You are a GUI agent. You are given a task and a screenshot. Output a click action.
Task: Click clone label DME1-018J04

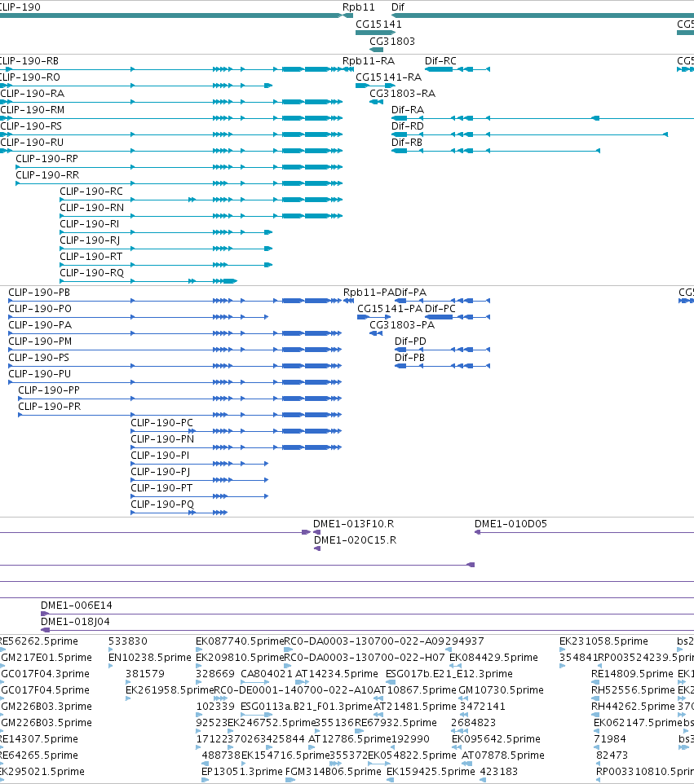coord(75,622)
